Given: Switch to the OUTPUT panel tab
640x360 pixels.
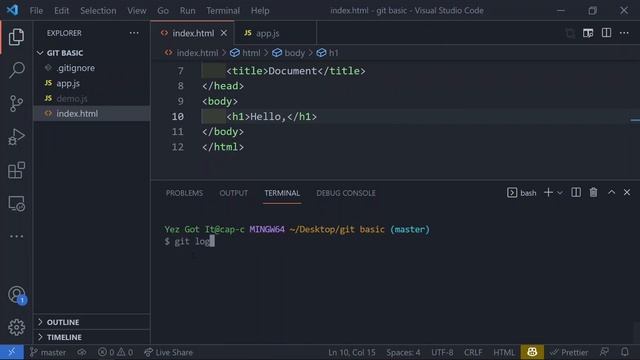Looking at the screenshot, I should [x=233, y=193].
